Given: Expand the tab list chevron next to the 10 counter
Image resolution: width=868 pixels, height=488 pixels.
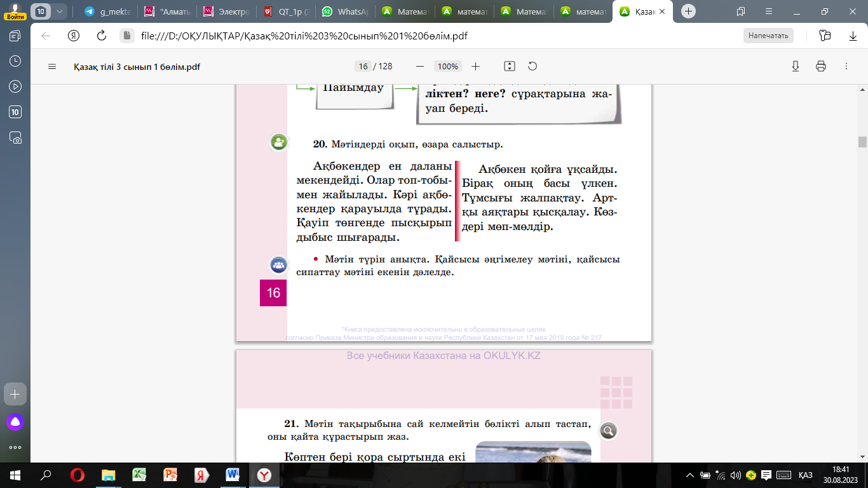Looking at the screenshot, I should click(60, 11).
